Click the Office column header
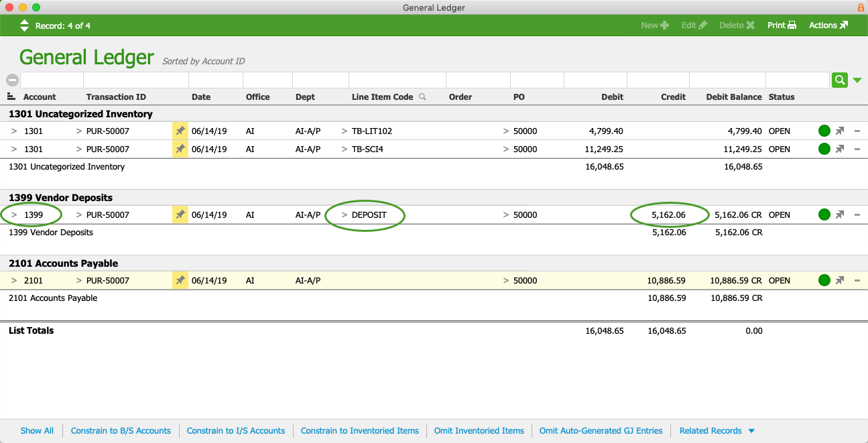Image resolution: width=868 pixels, height=443 pixels. pos(257,97)
